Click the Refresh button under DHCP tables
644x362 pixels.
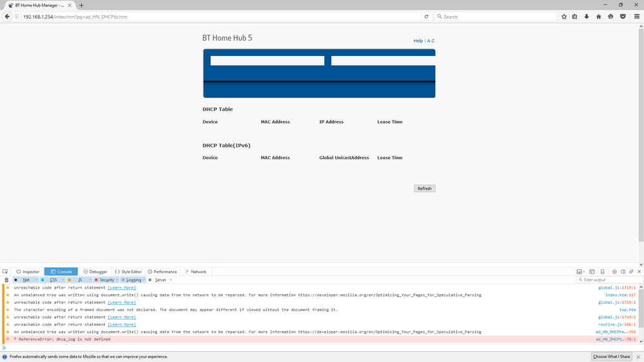point(424,188)
